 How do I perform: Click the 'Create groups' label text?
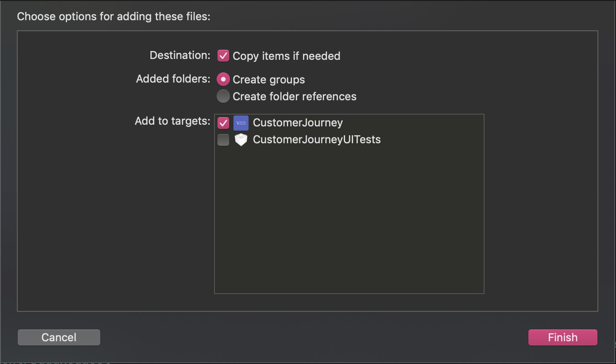point(268,80)
